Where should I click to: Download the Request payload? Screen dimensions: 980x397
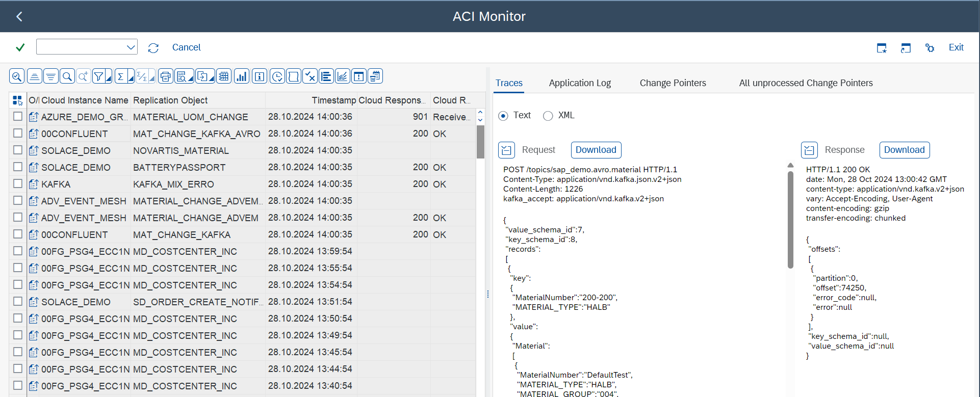596,150
